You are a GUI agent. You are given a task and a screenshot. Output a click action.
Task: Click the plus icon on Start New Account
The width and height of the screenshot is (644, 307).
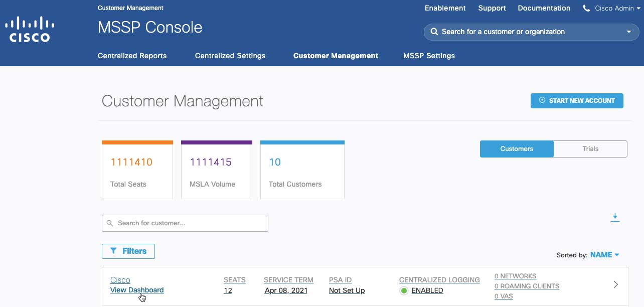pyautogui.click(x=542, y=100)
